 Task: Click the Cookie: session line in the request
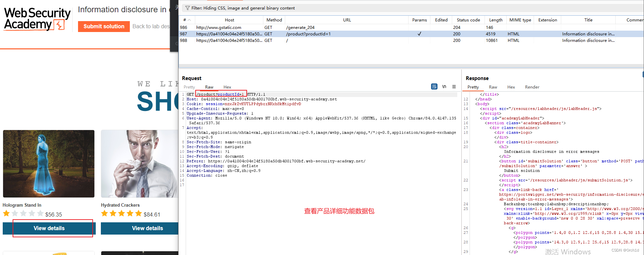[x=244, y=104]
